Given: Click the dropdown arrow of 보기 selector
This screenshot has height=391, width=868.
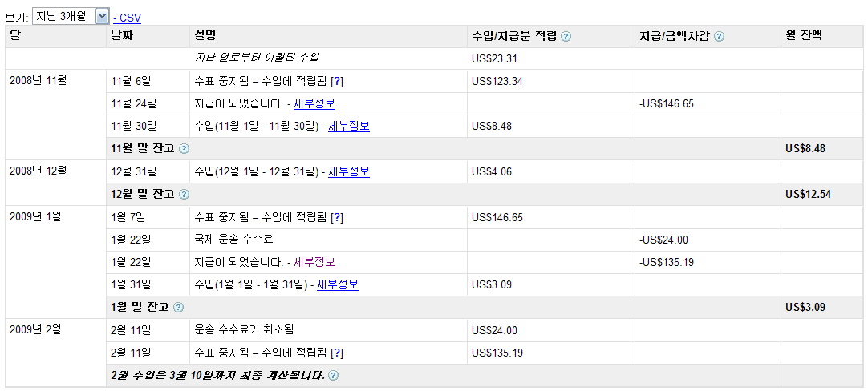Looking at the screenshot, I should [101, 16].
